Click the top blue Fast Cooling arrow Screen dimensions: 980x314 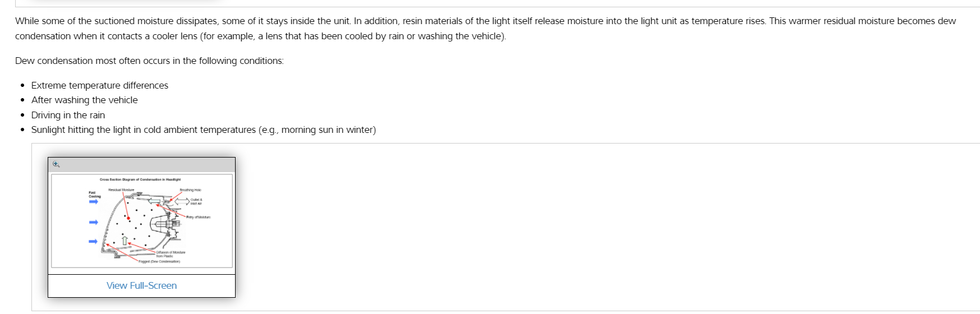point(94,202)
